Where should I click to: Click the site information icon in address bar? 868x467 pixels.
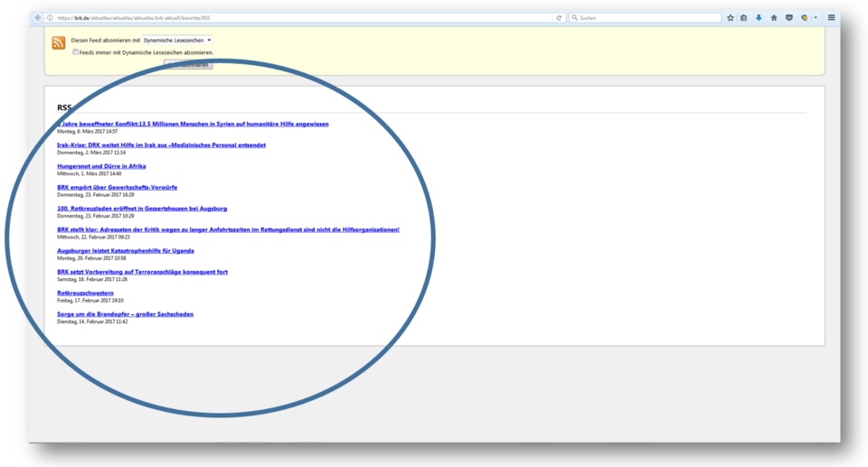(50, 18)
